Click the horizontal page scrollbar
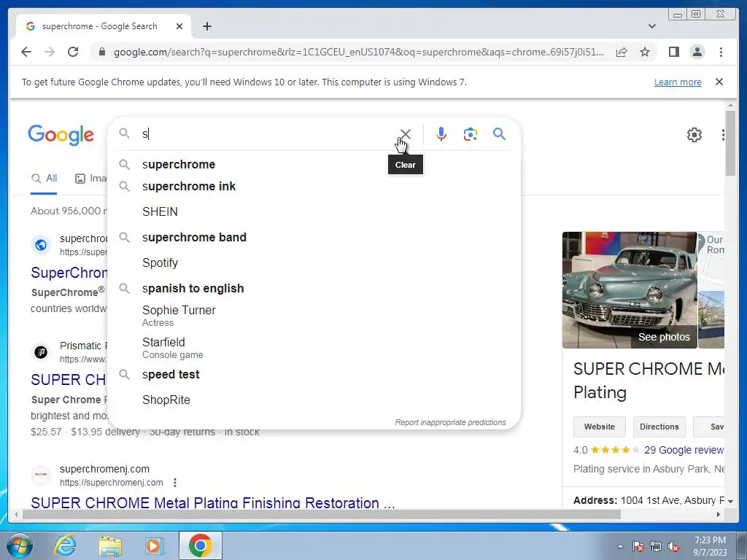The height and width of the screenshot is (560, 747). (322, 514)
